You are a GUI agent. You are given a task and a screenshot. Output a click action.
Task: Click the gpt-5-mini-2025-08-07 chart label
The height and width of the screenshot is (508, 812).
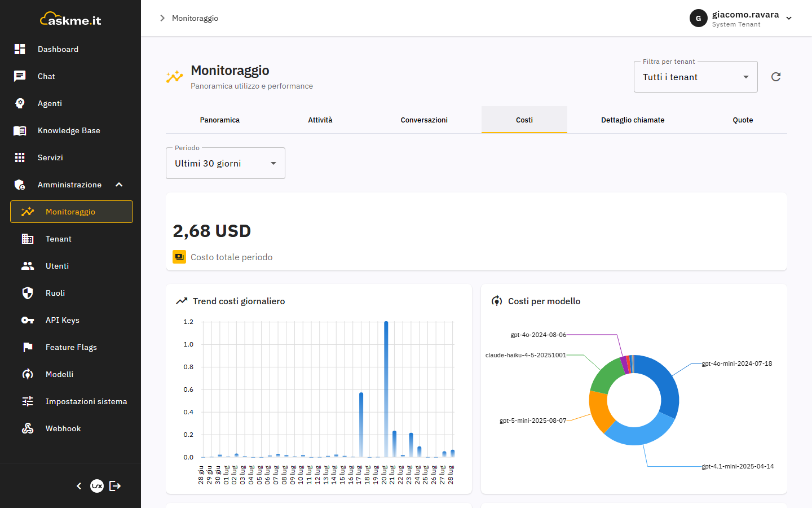pyautogui.click(x=533, y=421)
